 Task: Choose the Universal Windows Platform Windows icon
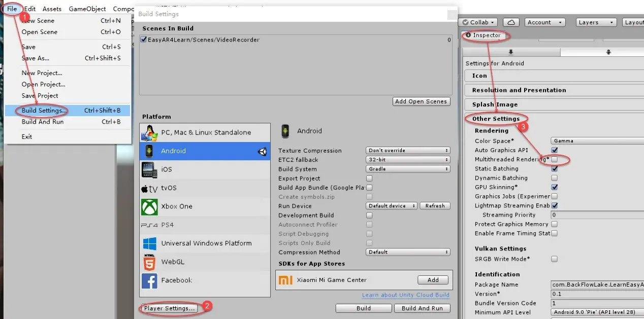point(149,243)
